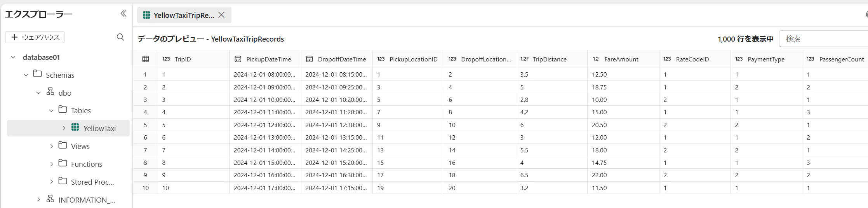868x208 pixels.
Task: Click the + ウェアハウス button
Action: 35,37
